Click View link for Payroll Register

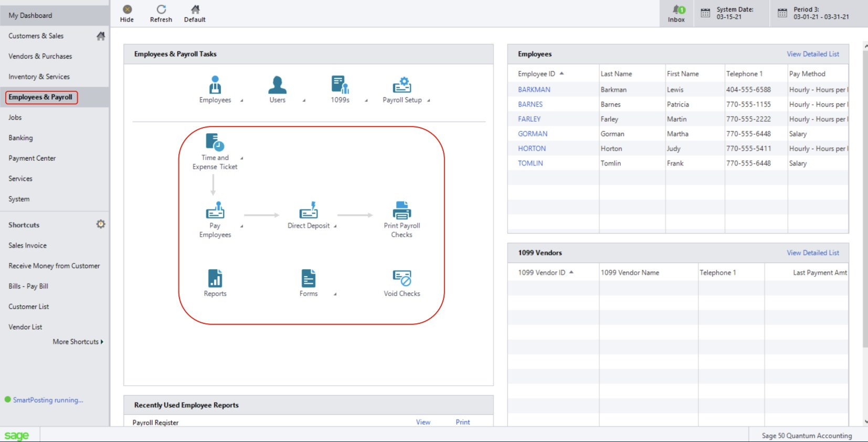coord(423,422)
